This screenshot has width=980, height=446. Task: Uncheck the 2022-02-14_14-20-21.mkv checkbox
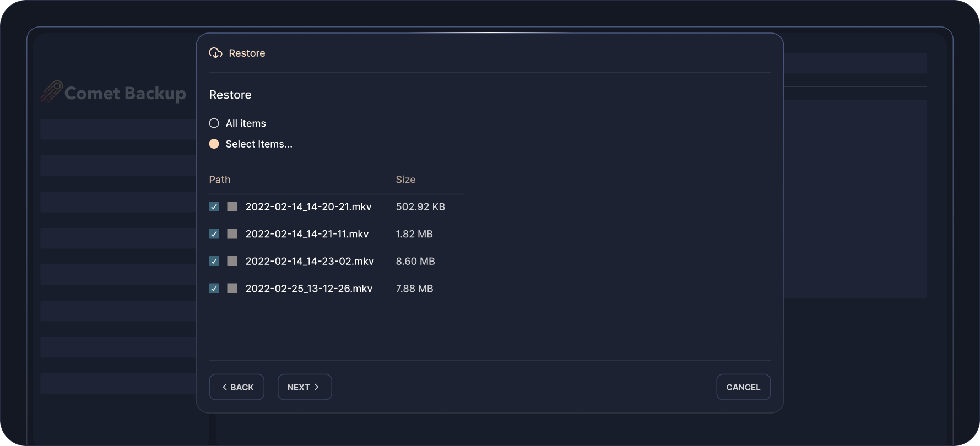tap(214, 206)
